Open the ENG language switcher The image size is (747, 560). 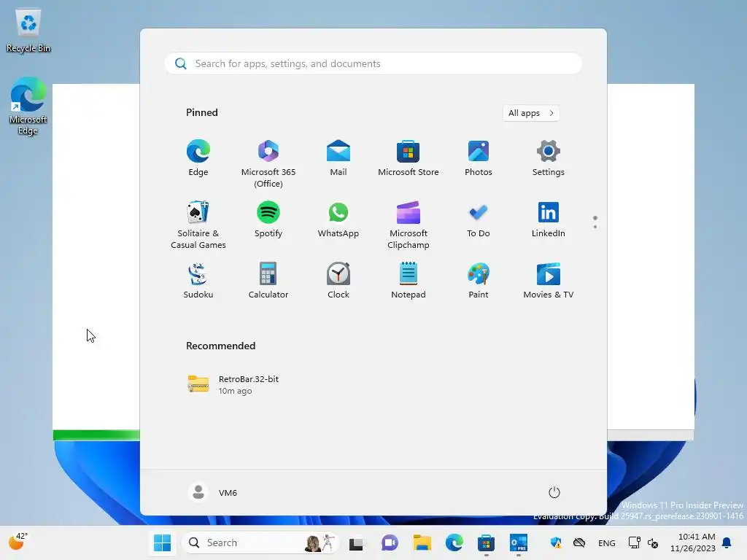pyautogui.click(x=606, y=542)
